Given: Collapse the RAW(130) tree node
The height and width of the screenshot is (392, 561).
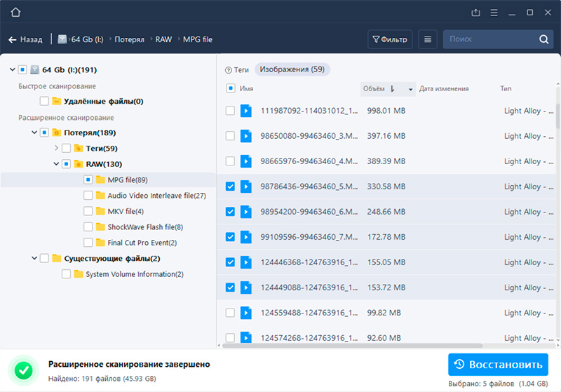Looking at the screenshot, I should coord(56,164).
